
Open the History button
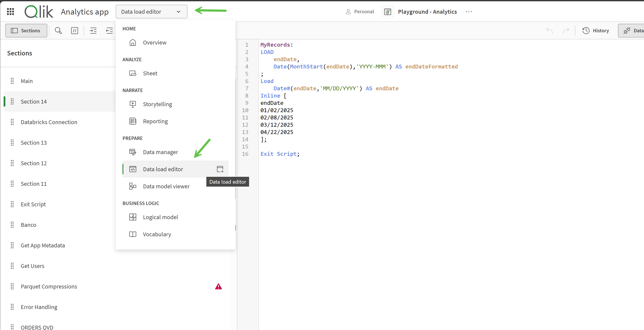click(x=595, y=31)
